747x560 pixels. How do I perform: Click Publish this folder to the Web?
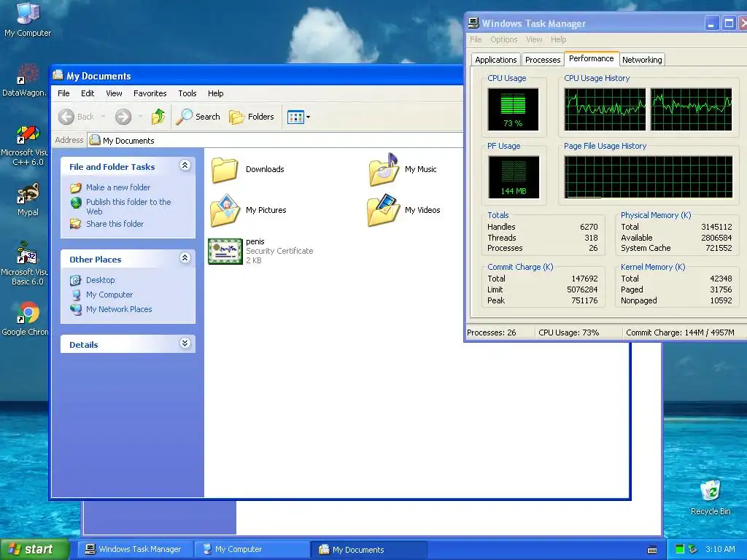(x=128, y=206)
